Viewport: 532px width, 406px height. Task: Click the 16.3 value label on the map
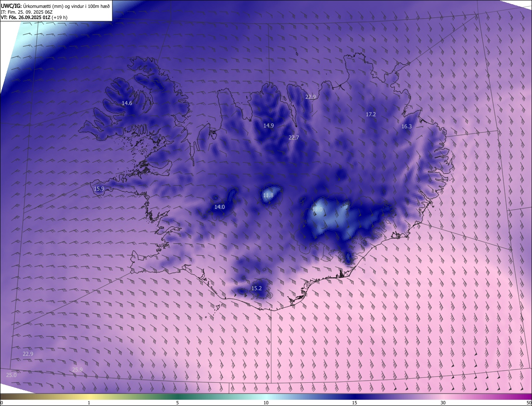(406, 127)
